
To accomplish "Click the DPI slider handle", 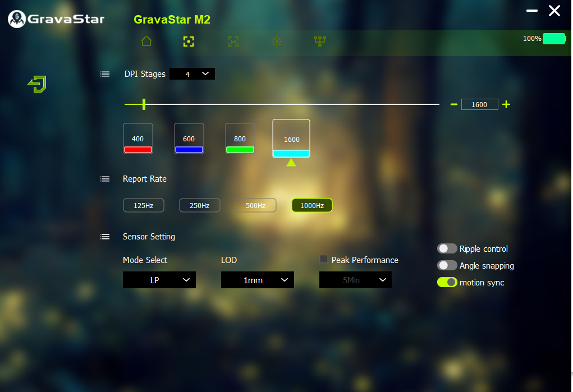I will (144, 104).
